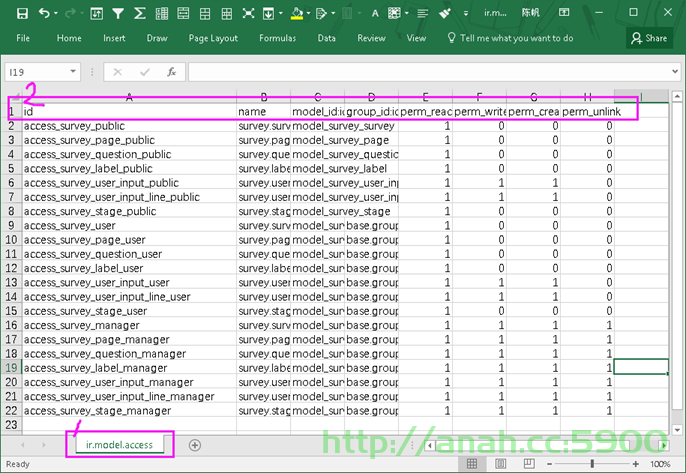Click the ribbon display options icon

click(x=564, y=12)
